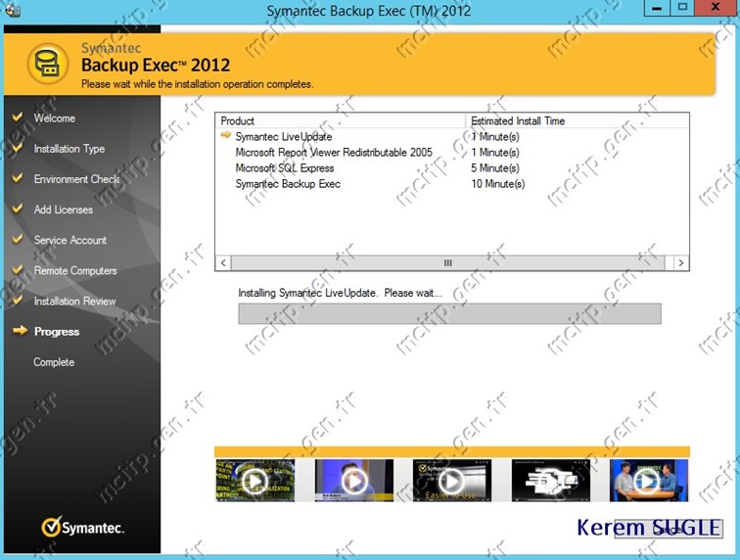Click the checkmark beside Environment Check
The width and height of the screenshot is (740, 560).
pos(18,178)
